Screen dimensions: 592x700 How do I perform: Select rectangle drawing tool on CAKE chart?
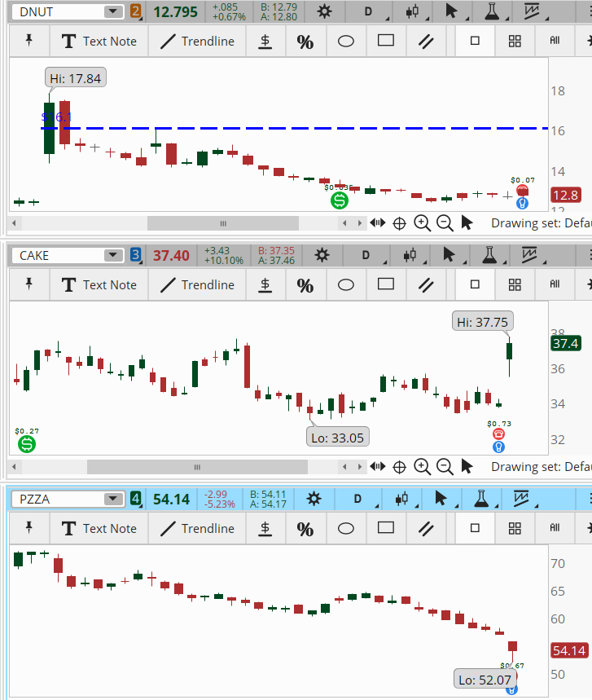coord(386,284)
